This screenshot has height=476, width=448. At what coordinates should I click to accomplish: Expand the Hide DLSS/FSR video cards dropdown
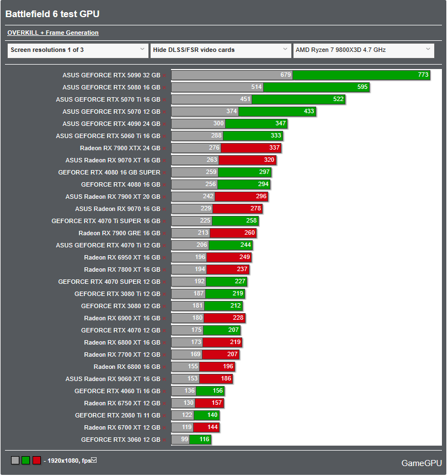(x=221, y=50)
